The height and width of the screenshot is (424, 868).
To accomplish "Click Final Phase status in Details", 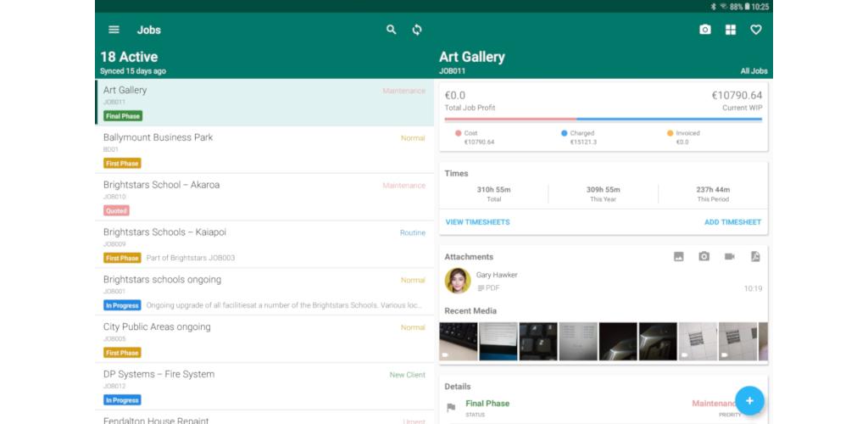I will tap(487, 404).
